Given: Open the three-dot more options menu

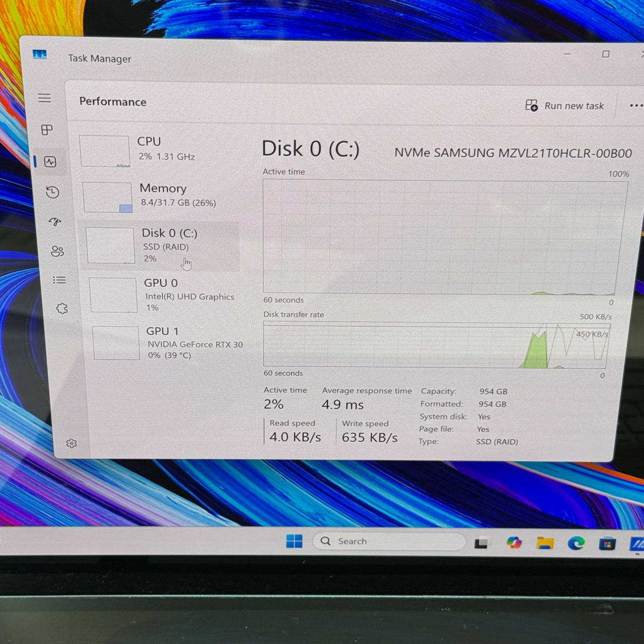Looking at the screenshot, I should [x=636, y=106].
